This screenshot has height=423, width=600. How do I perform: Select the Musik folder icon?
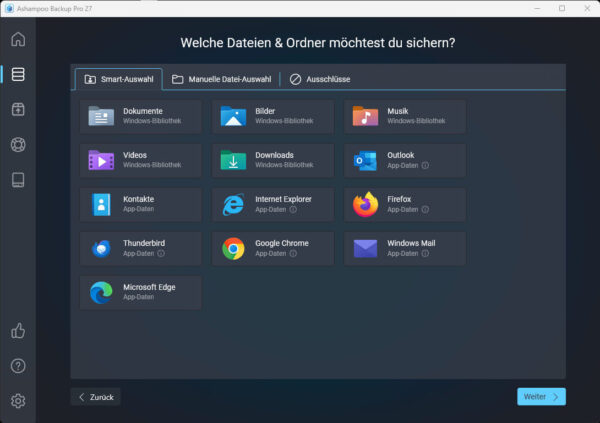click(x=365, y=116)
